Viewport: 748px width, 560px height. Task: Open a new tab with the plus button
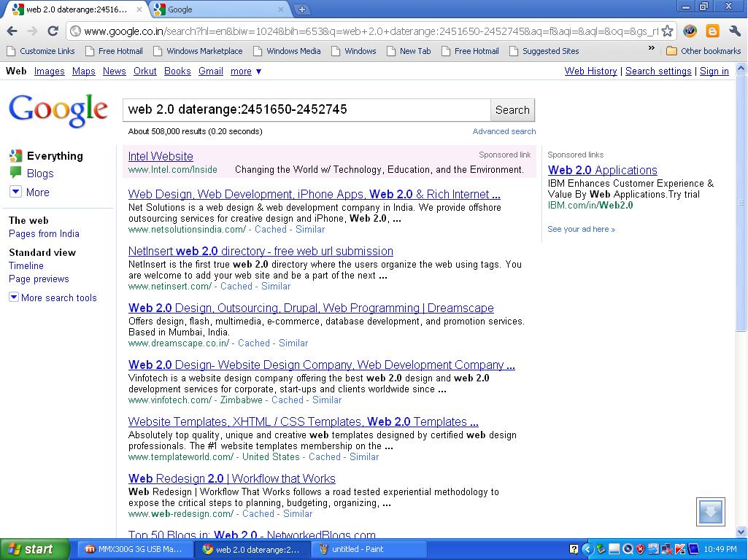(302, 9)
